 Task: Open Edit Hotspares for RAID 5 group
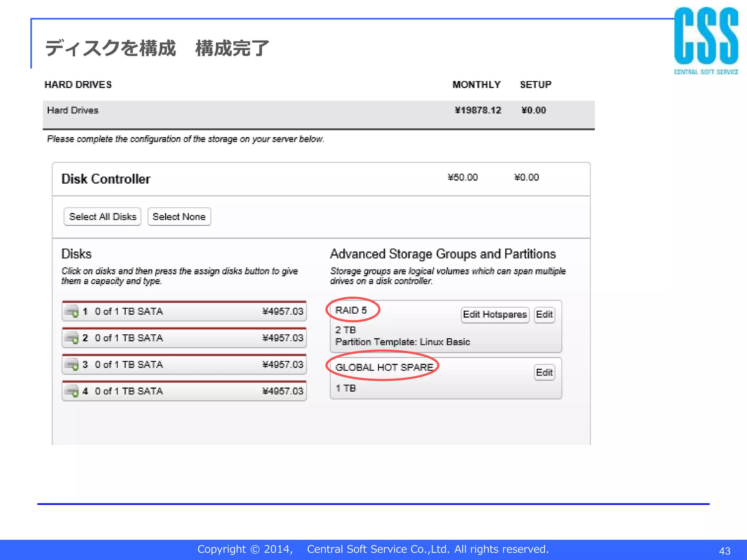point(495,315)
